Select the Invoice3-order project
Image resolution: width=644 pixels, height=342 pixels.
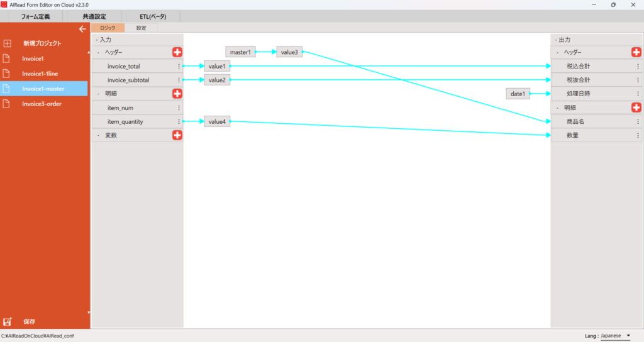tap(42, 104)
